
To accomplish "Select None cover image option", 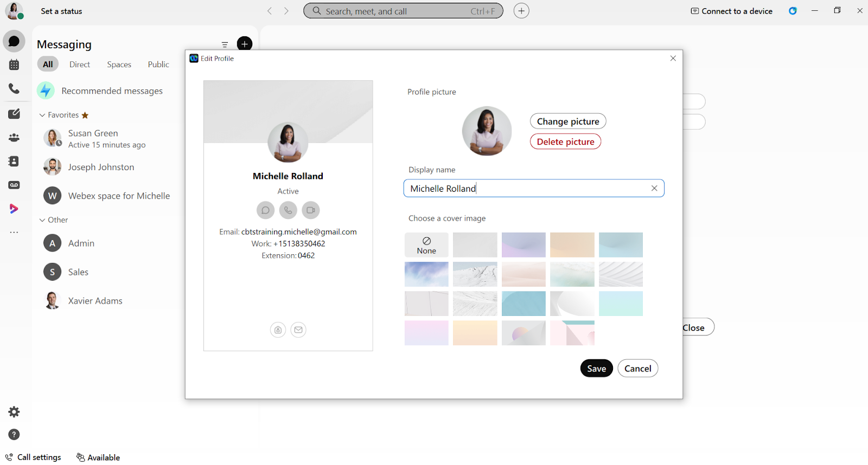I will [x=426, y=245].
